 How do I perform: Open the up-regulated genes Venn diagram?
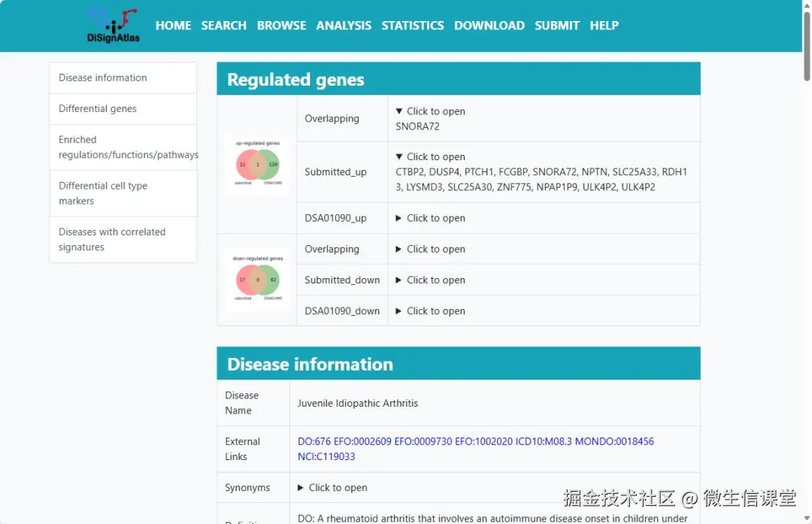257,164
